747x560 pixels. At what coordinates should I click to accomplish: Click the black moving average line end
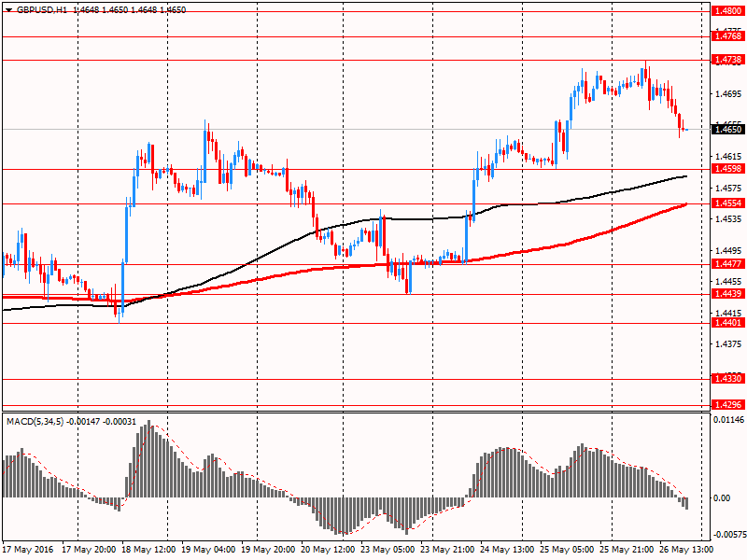685,176
